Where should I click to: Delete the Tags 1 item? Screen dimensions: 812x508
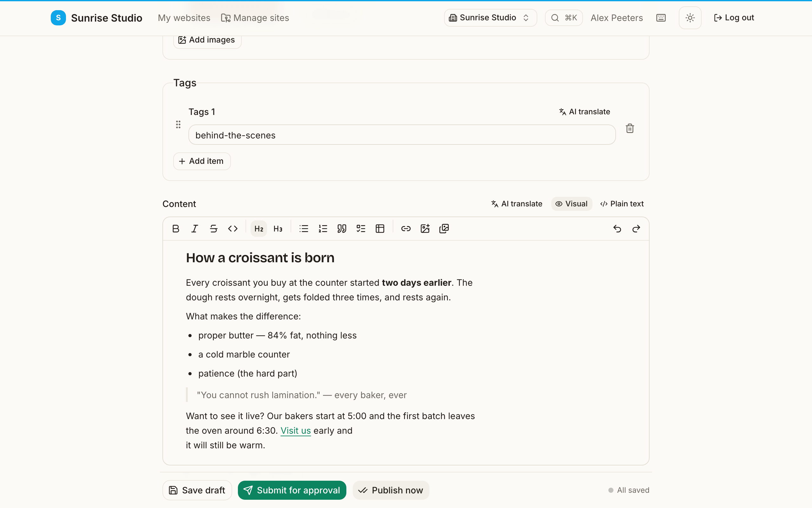tap(630, 128)
